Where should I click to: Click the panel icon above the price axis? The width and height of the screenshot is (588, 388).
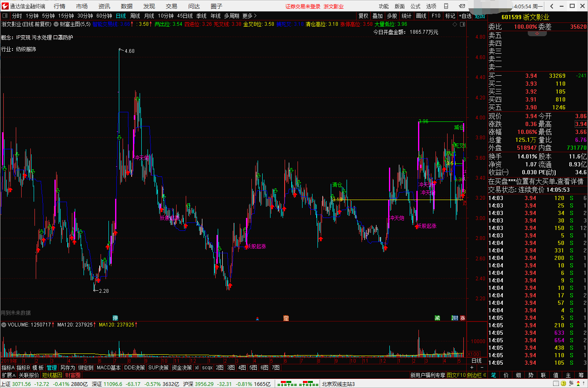point(462,24)
